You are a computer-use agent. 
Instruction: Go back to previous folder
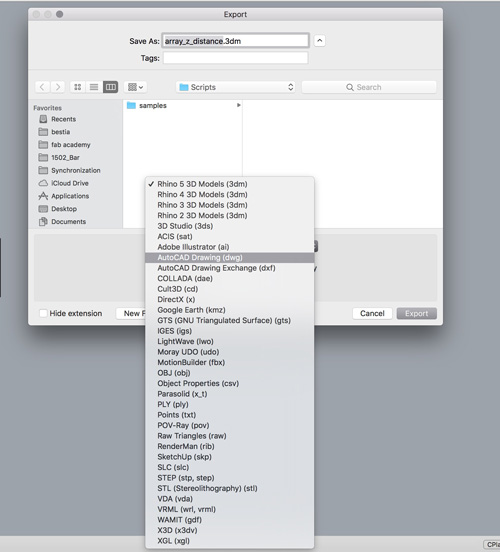pyautogui.click(x=42, y=87)
